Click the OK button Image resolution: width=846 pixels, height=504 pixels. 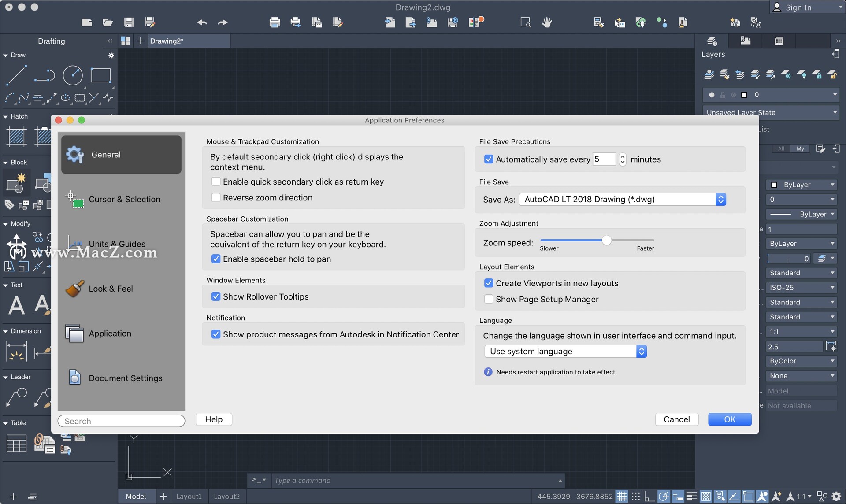(x=730, y=419)
